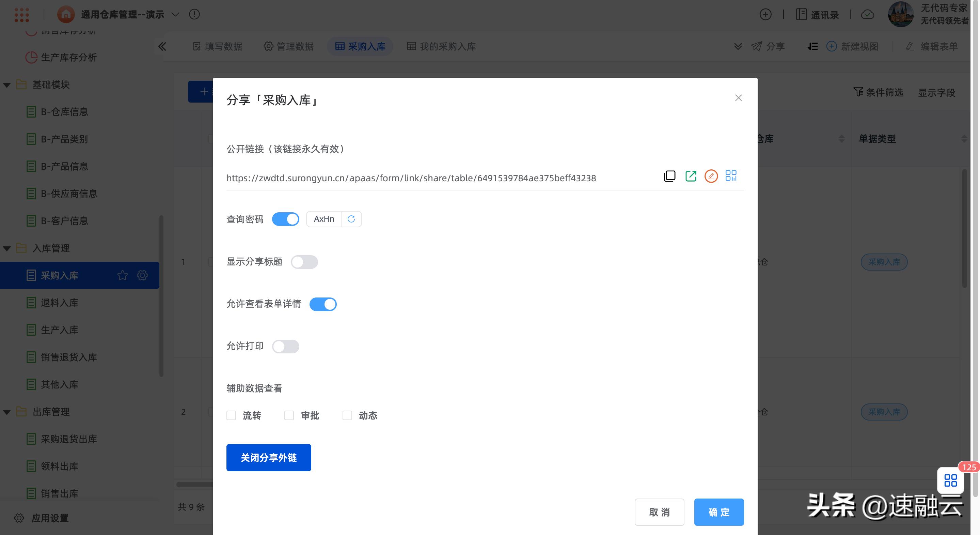Select the 退料入库 form in sidebar
Image resolution: width=980 pixels, height=535 pixels.
(59, 302)
